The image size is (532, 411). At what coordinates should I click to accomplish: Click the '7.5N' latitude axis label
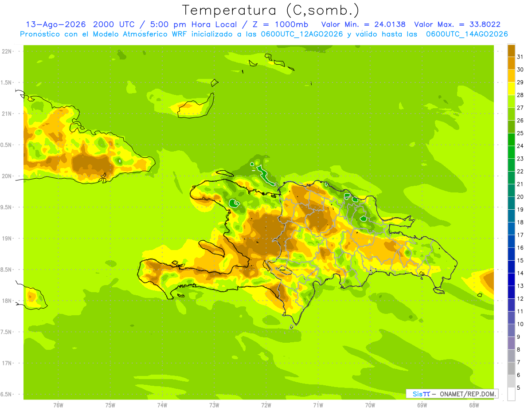tap(6, 332)
